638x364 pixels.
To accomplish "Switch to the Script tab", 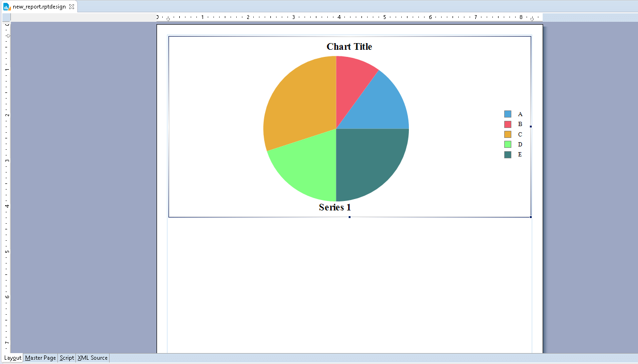I will [67, 358].
